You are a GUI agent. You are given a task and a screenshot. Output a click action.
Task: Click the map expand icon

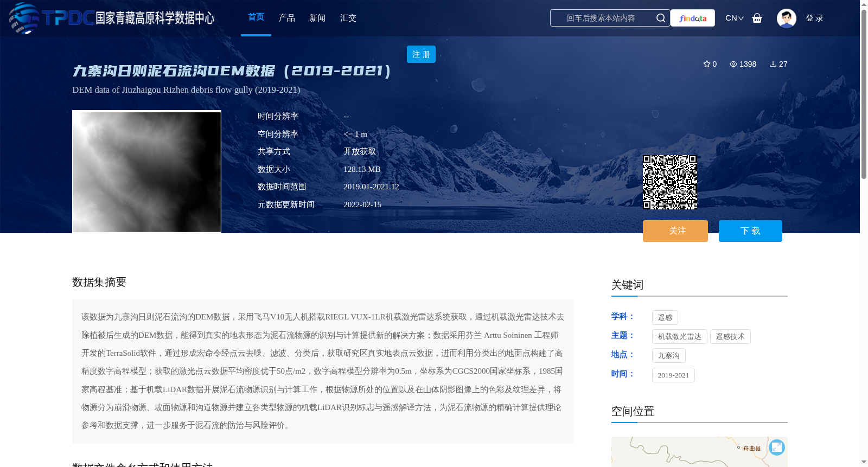pyautogui.click(x=777, y=447)
